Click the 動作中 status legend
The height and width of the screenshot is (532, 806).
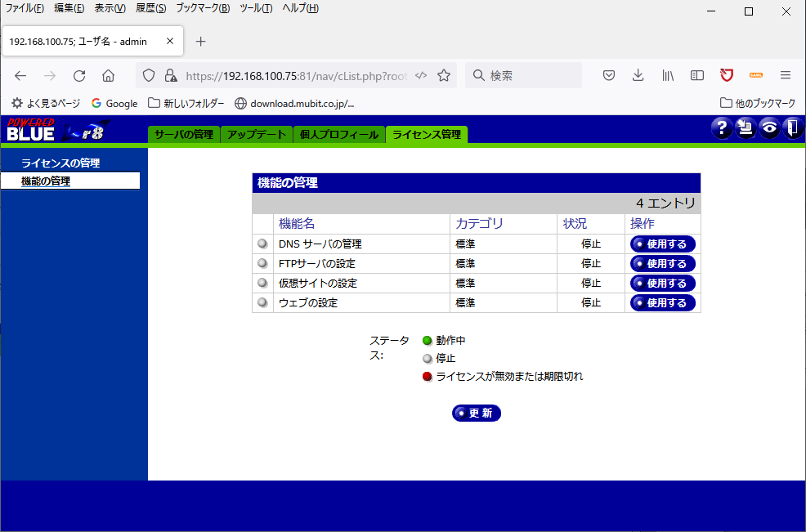[450, 340]
